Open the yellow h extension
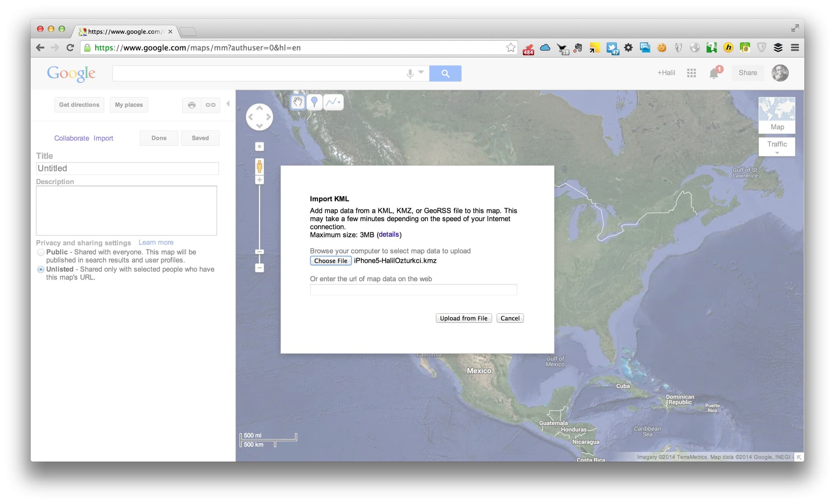The height and width of the screenshot is (504, 835). tap(728, 48)
